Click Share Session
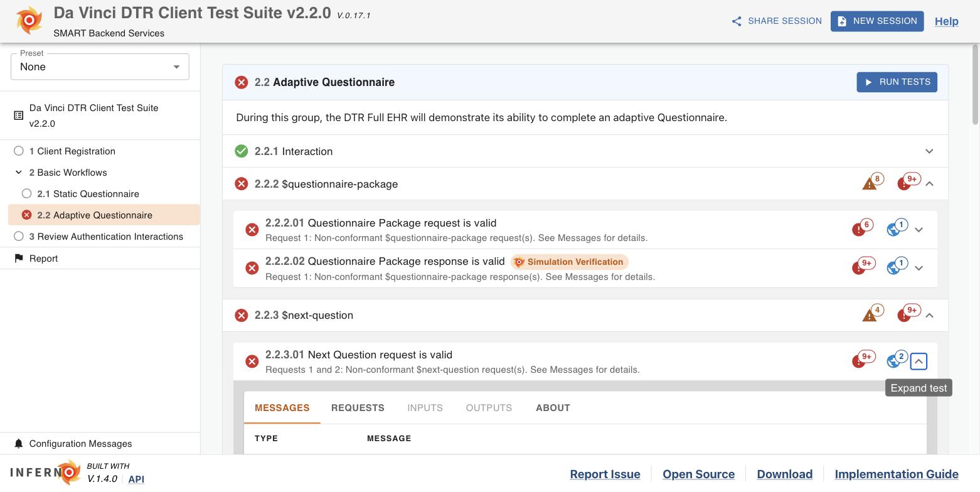 click(x=777, y=21)
